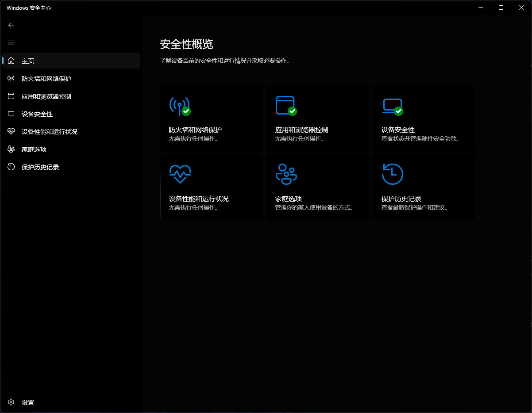Image resolution: width=532 pixels, height=413 pixels.
Task: Open 设置 at the sidebar bottom
Action: tap(71, 402)
